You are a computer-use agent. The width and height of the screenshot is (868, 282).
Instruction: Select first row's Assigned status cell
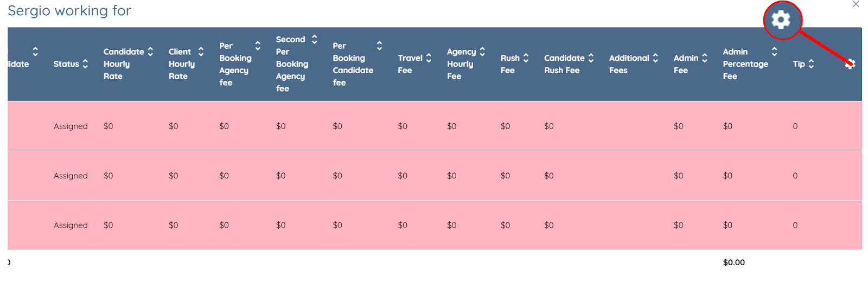pyautogui.click(x=71, y=126)
